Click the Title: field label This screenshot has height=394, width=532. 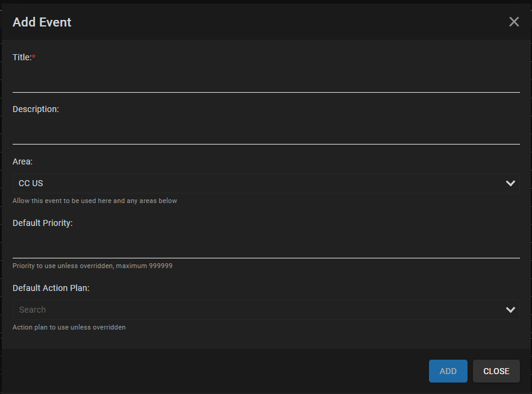point(22,57)
